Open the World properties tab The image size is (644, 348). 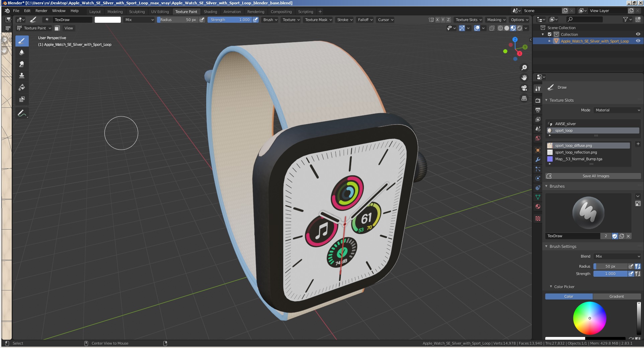click(x=538, y=138)
